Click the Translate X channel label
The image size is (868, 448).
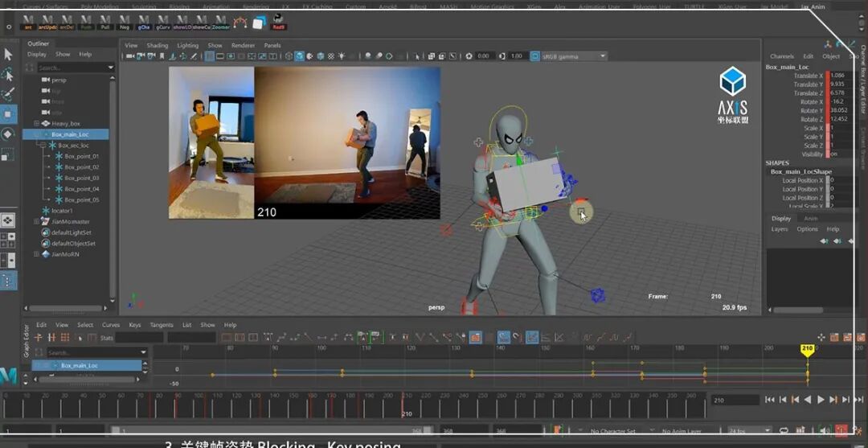click(x=808, y=76)
